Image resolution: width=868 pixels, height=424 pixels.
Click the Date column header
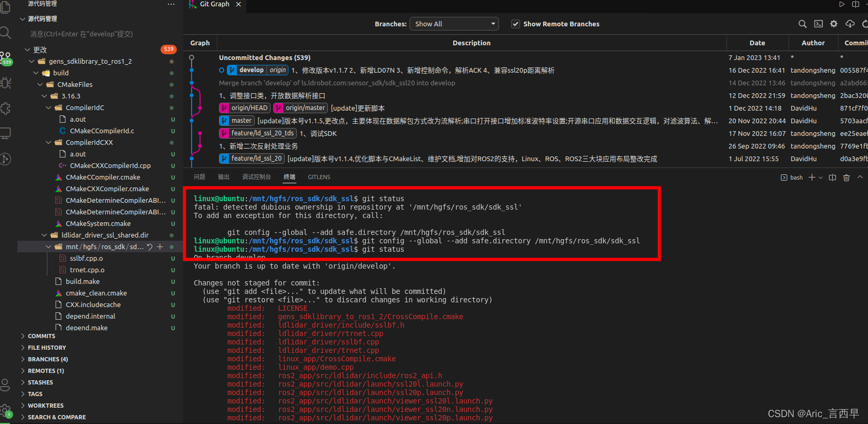(757, 43)
